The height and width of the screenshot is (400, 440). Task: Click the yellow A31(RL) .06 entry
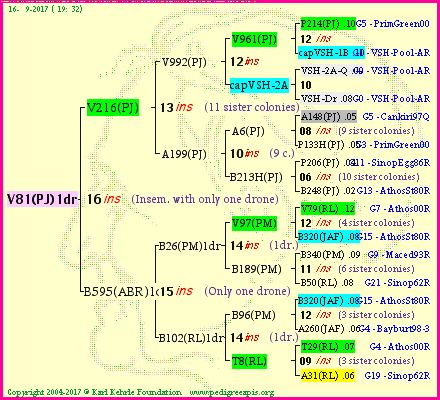point(328,376)
